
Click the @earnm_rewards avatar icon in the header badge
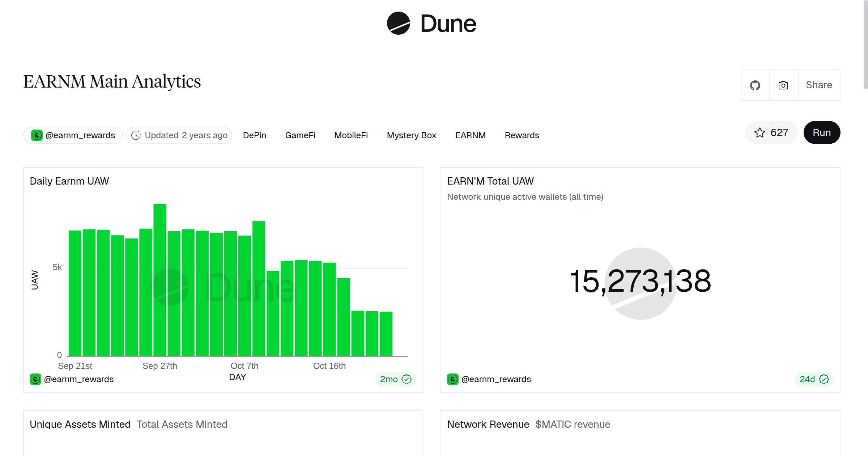click(37, 135)
